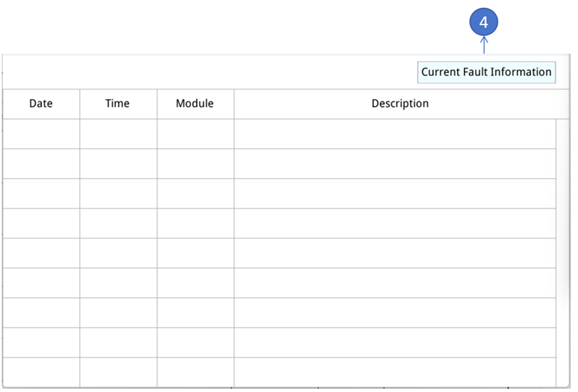Select the third row's Time cell

118,194
